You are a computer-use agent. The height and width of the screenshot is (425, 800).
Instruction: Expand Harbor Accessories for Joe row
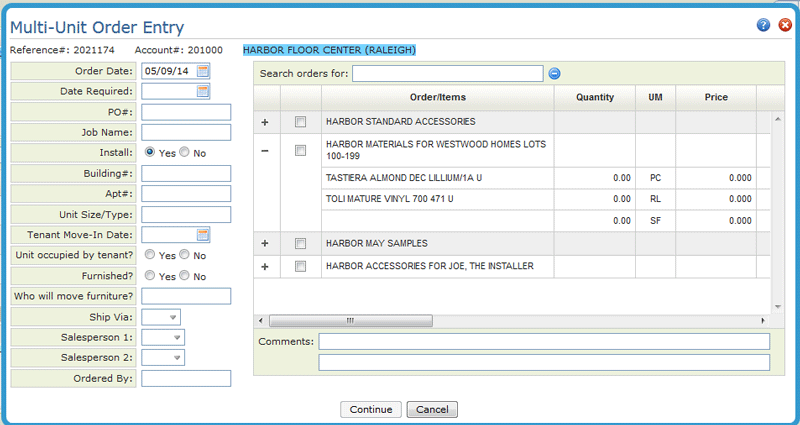266,266
